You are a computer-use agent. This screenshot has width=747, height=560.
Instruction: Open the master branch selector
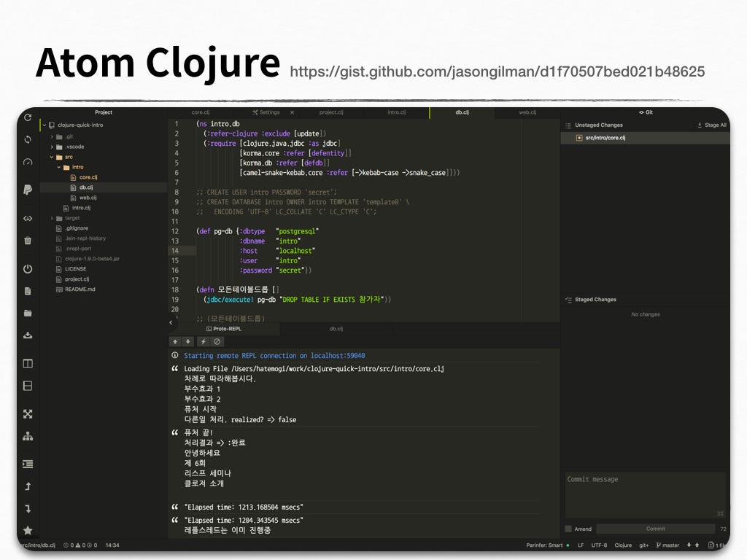click(x=668, y=545)
